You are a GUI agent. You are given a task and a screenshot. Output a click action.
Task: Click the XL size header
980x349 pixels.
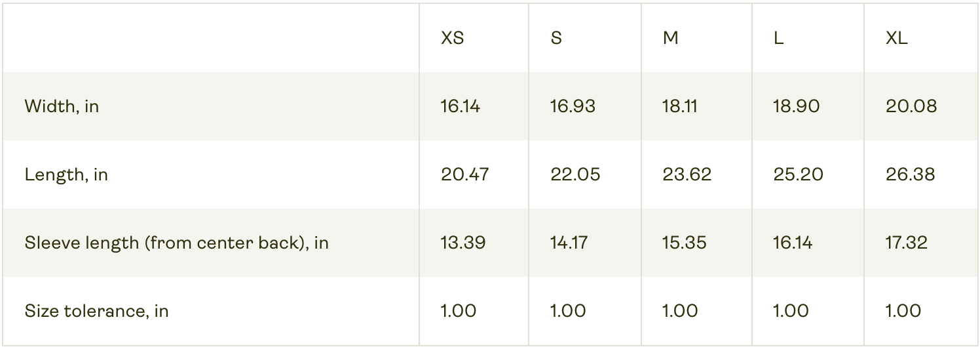(x=896, y=38)
